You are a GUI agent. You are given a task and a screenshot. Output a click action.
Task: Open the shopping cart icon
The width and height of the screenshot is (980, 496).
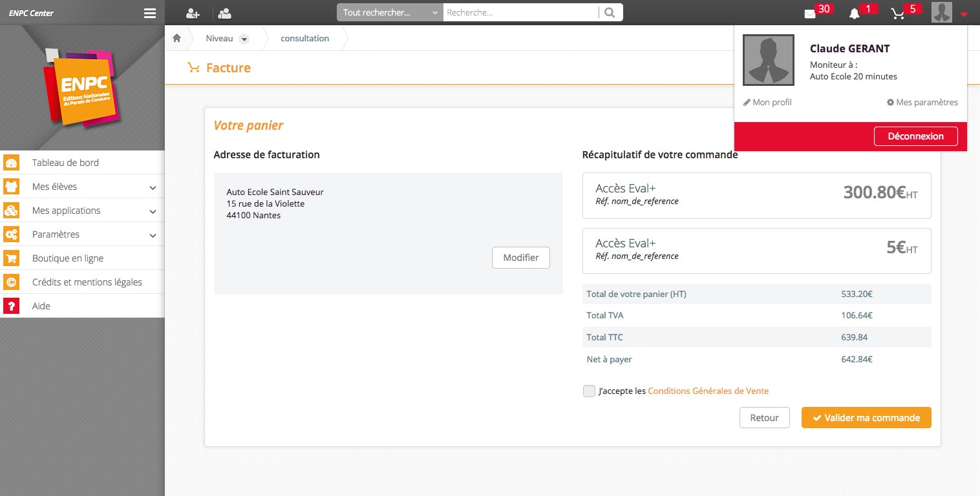coord(898,14)
